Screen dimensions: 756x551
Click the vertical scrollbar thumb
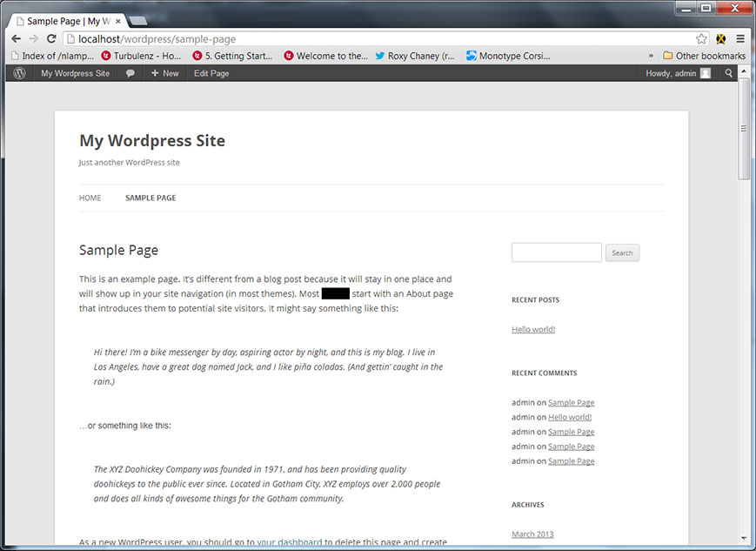pos(744,129)
